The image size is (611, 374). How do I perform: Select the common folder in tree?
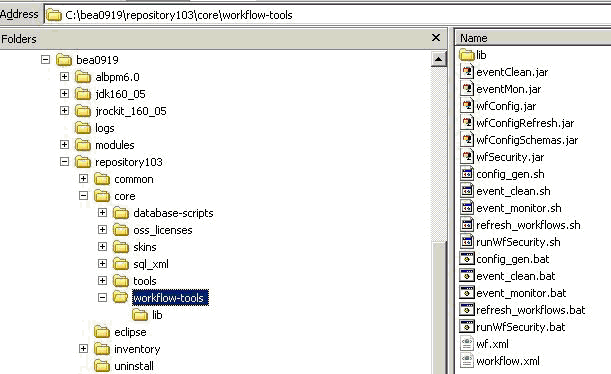pos(124,179)
